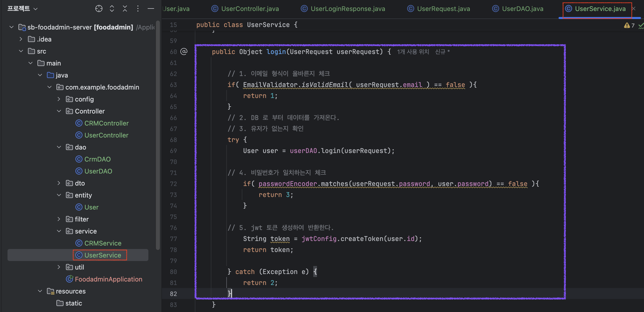Viewport: 644px width, 312px height.
Task: Collapse the Controller package
Action: pyautogui.click(x=59, y=111)
